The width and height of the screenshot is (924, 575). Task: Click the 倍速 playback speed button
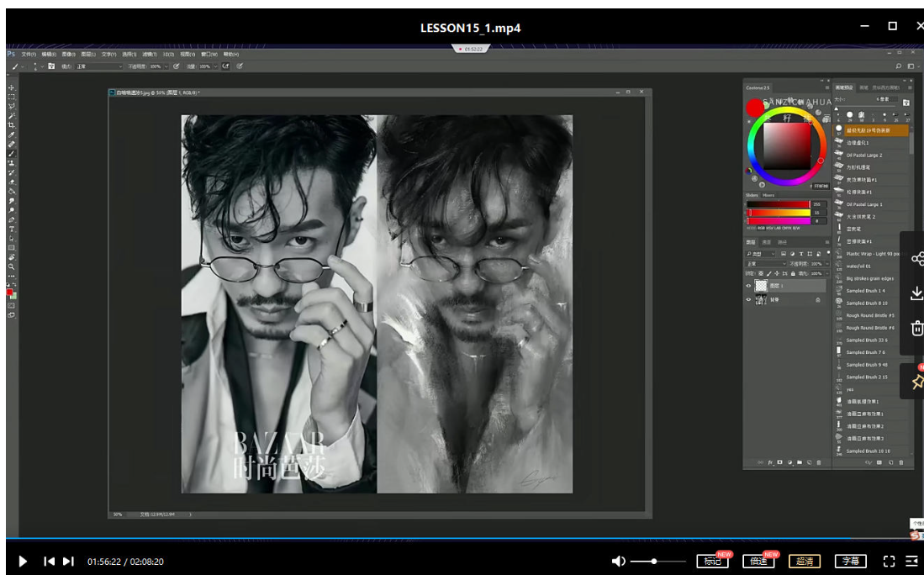[758, 561]
